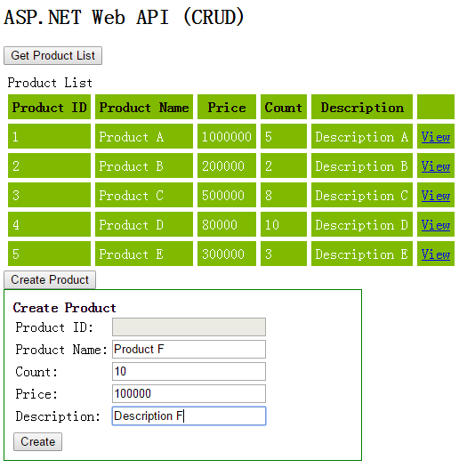This screenshot has width=467, height=476.
Task: Click 'Description B' cell
Action: point(362,165)
